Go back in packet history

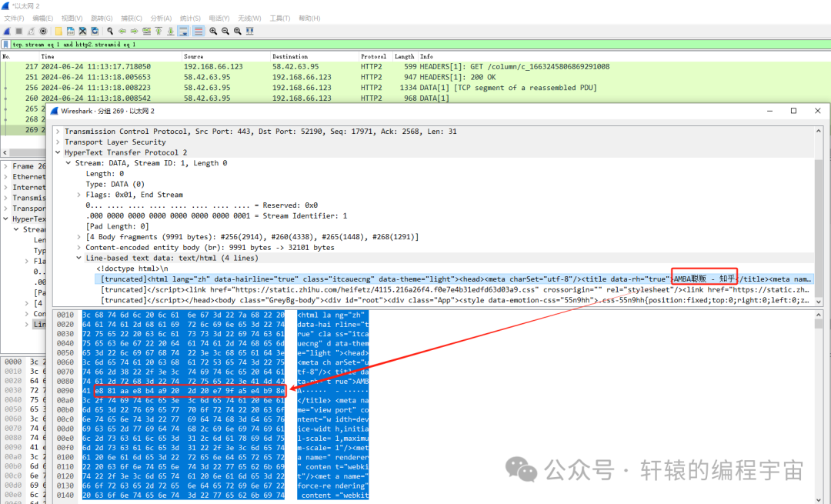point(122,32)
